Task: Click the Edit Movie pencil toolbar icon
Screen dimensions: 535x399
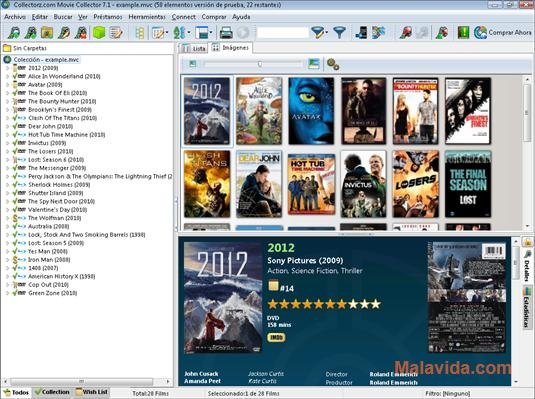Action: click(x=64, y=33)
